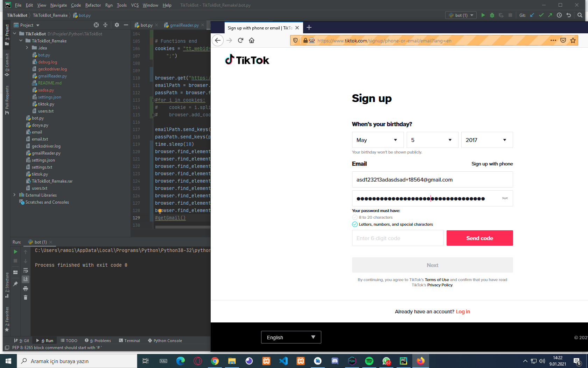Screen dimensions: 588x368
Task: Bookmark this TikTok page with star
Action: tap(573, 40)
